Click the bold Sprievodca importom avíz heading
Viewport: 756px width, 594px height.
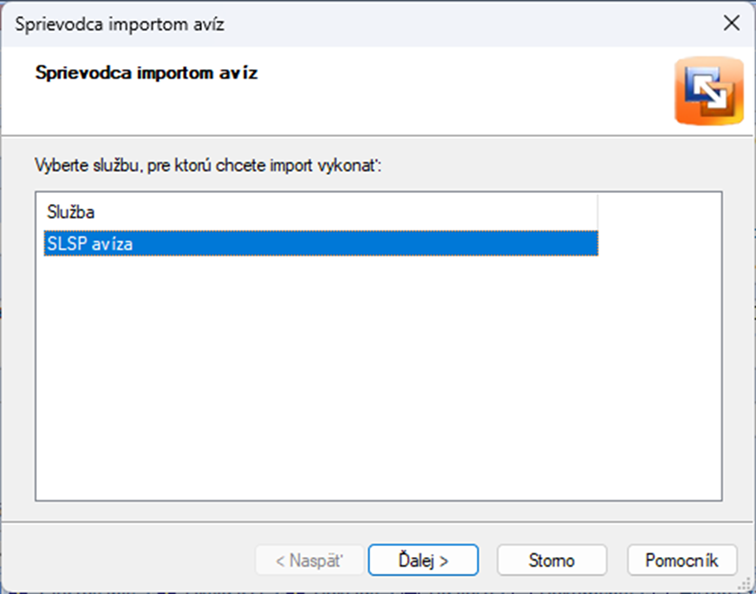point(147,73)
